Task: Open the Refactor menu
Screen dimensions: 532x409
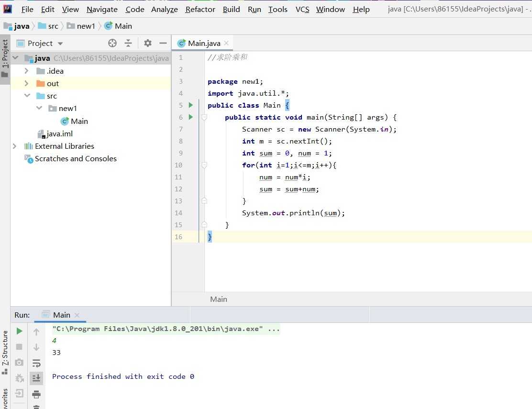Action: (x=200, y=10)
